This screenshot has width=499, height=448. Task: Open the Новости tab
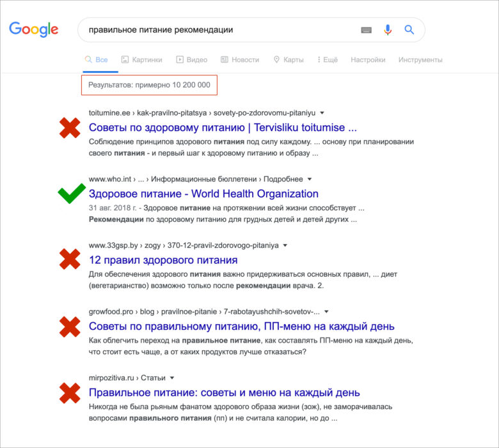coord(240,60)
